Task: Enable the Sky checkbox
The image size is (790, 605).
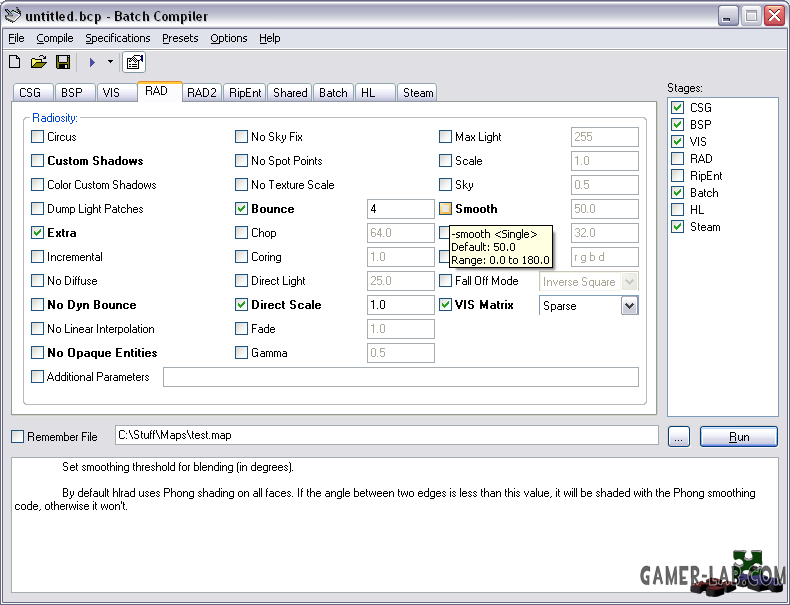Action: (x=445, y=184)
